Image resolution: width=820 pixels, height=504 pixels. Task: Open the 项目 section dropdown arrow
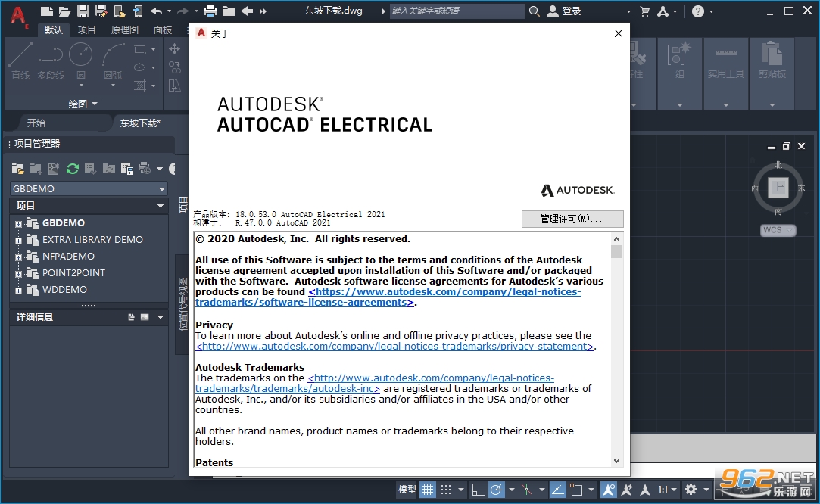click(x=161, y=206)
